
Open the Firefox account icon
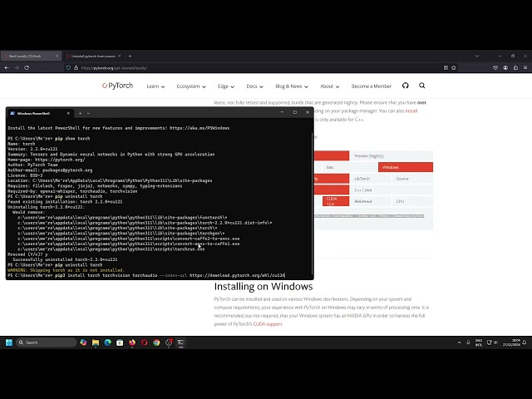505,68
